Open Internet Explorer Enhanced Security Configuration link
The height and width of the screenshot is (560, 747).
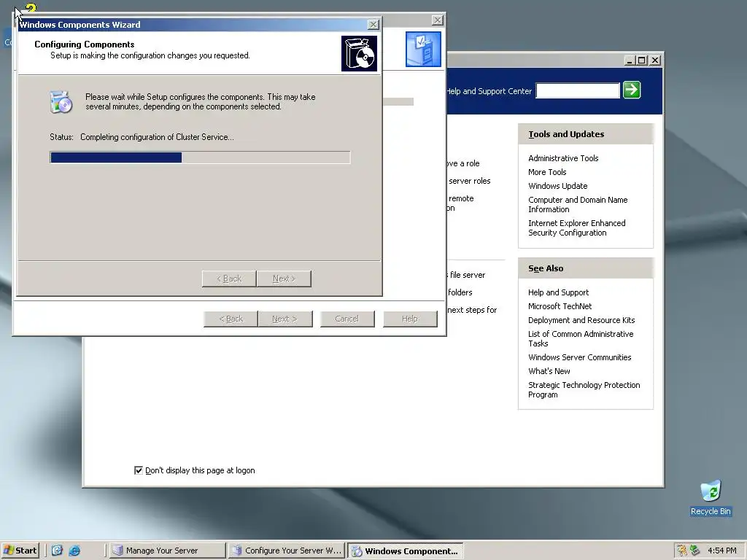click(576, 227)
